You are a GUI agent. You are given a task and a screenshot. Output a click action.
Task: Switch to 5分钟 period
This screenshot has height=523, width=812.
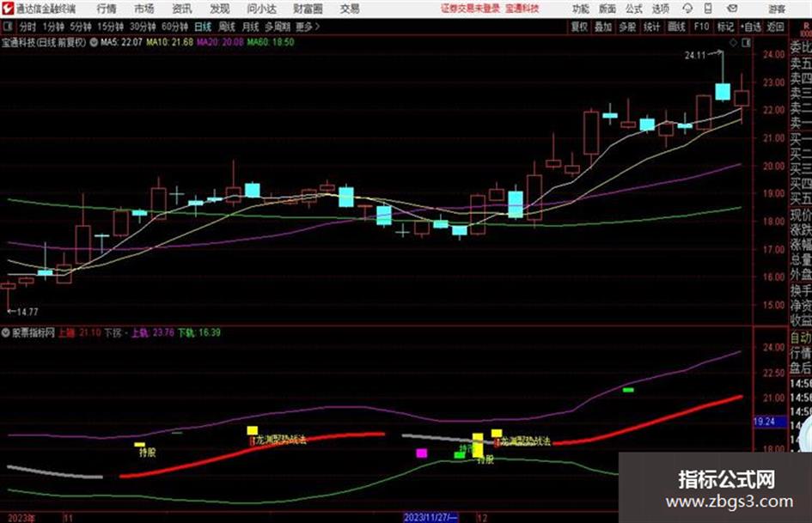point(81,27)
